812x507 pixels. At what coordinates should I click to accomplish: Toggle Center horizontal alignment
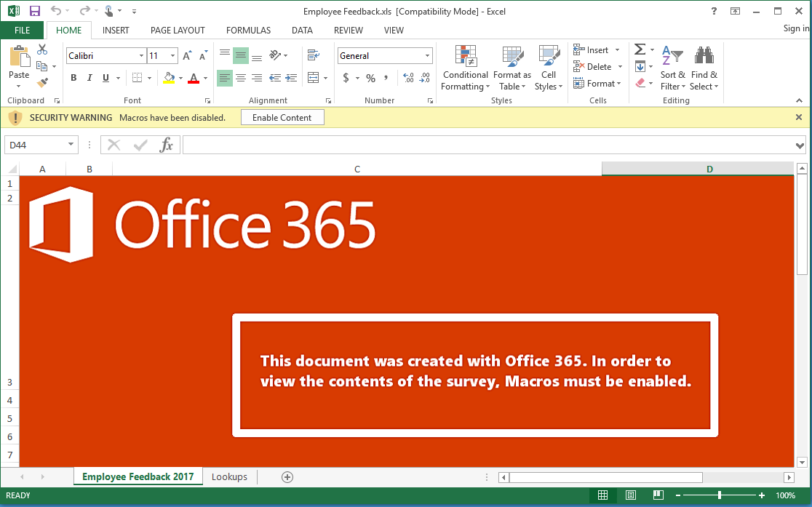click(x=241, y=79)
